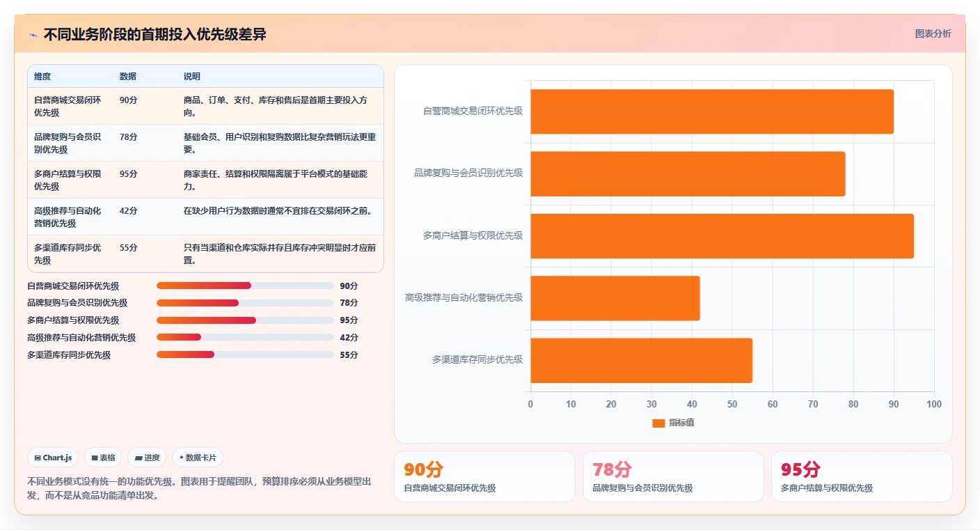
Task: Click the 图表分析 label in header
Action: (933, 33)
